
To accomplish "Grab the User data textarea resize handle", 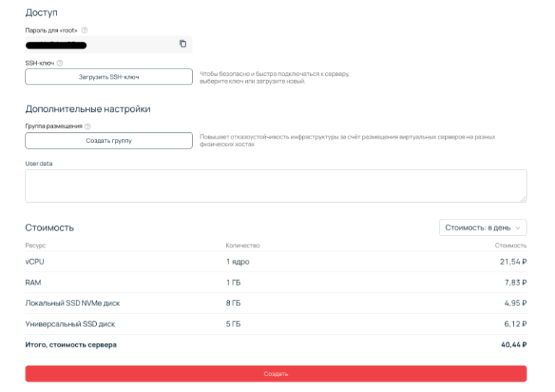I will coord(522,199).
